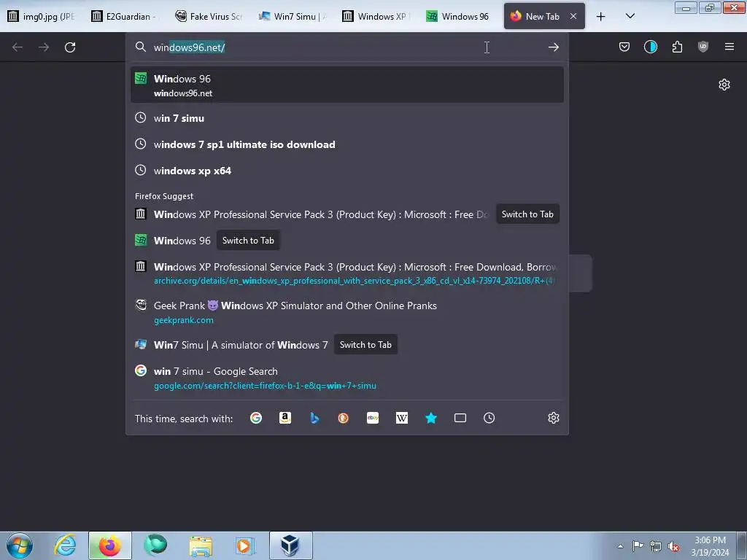Search this time with Wikipedia

tap(402, 418)
